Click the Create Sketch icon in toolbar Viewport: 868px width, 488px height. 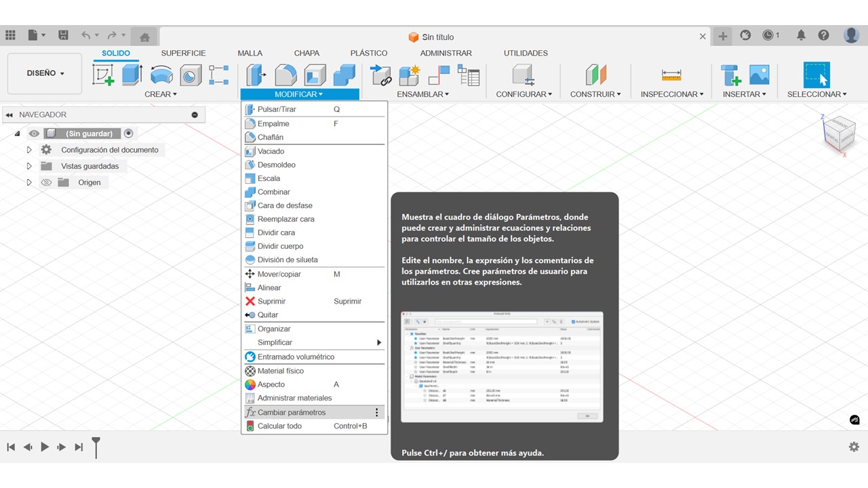tap(103, 75)
